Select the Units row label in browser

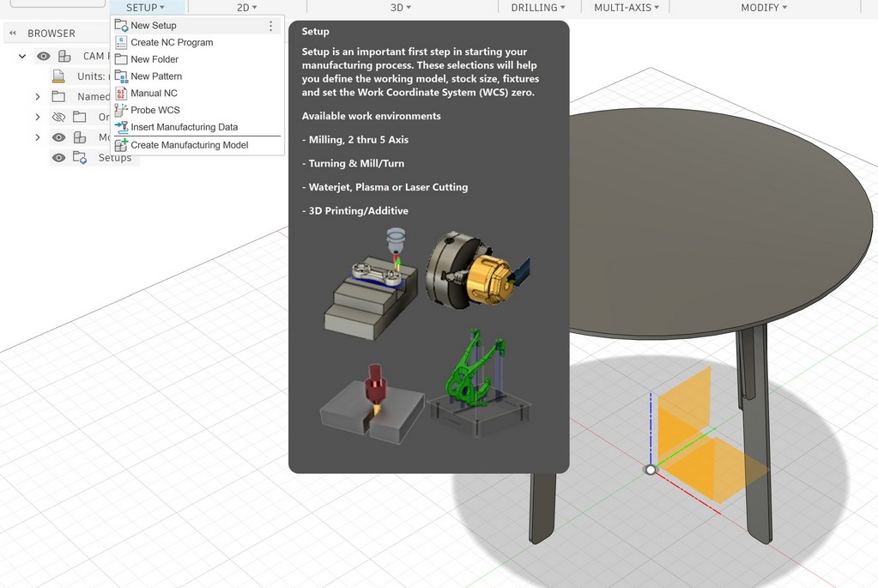tap(93, 76)
